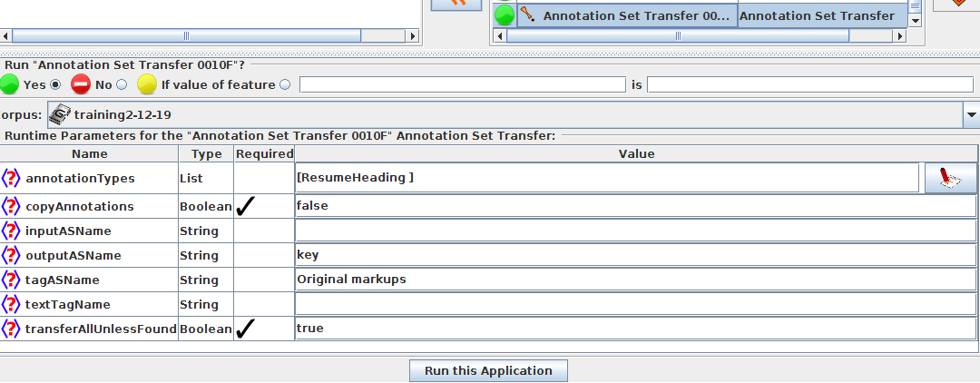Open the Corpus dropdown arrow

pos(971,115)
